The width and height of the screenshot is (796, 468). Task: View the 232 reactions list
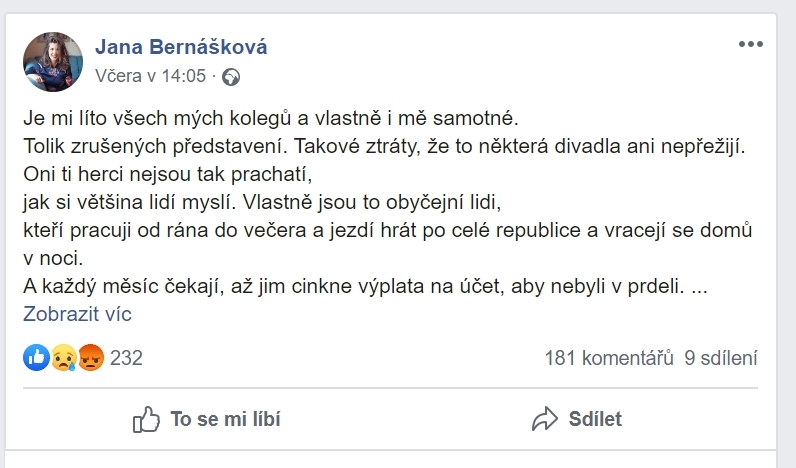(126, 358)
